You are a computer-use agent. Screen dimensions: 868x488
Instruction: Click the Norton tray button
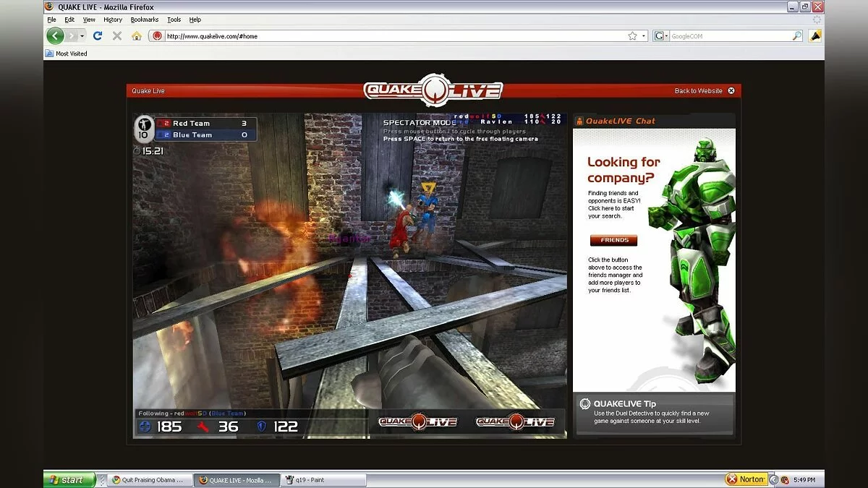coord(746,479)
